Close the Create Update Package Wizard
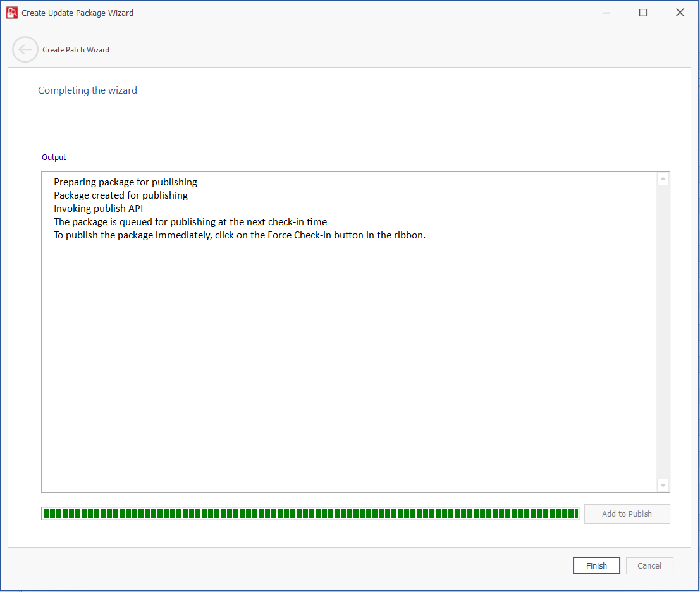This screenshot has width=700, height=592. click(680, 13)
